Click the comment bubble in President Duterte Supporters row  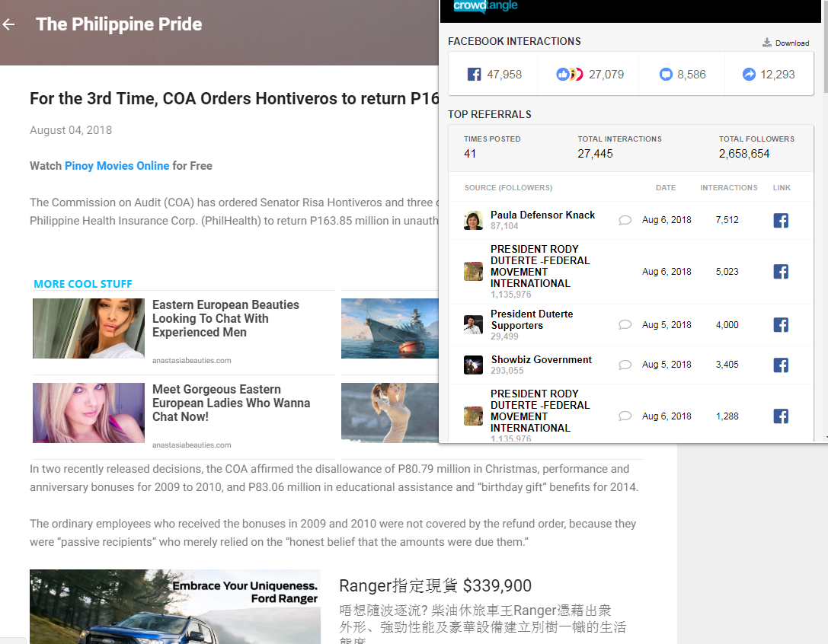pos(625,324)
